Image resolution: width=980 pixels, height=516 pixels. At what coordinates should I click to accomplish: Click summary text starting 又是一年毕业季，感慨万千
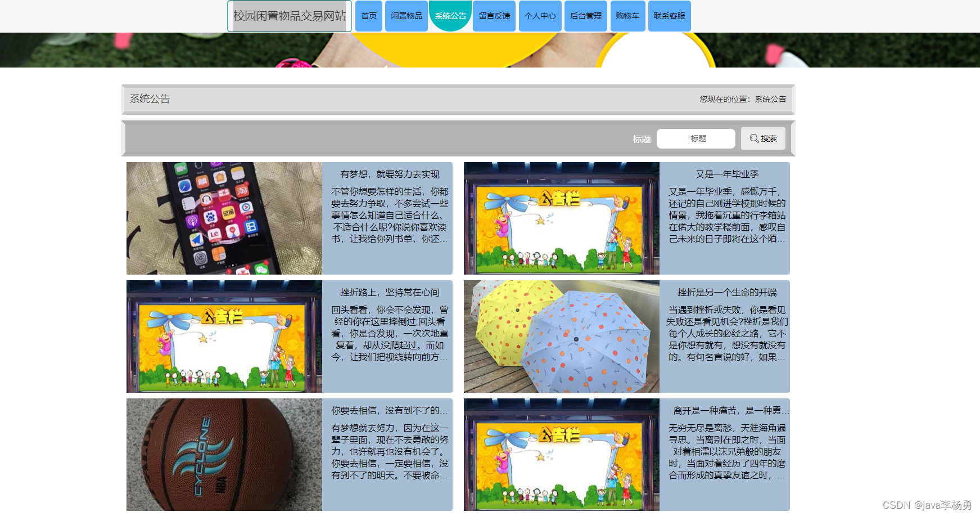pos(727,216)
